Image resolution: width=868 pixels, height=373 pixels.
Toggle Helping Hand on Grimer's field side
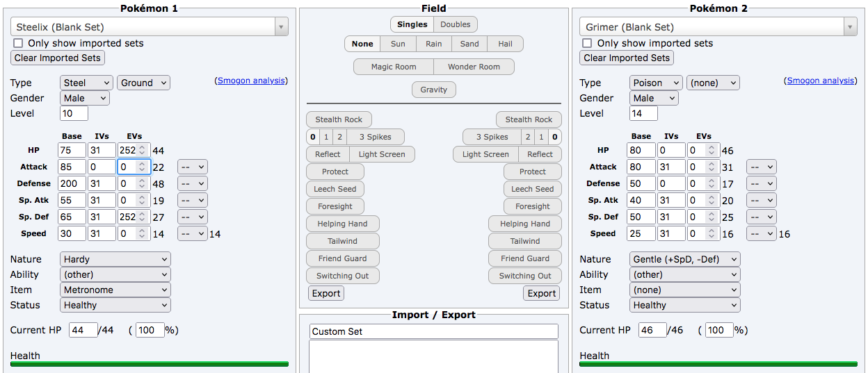(x=525, y=224)
